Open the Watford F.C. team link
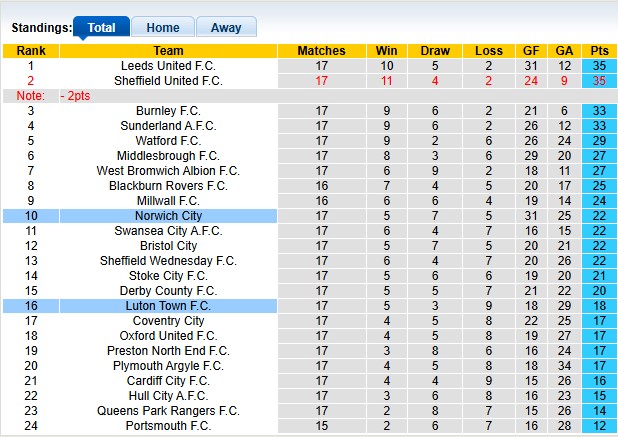The image size is (618, 437). pos(168,141)
